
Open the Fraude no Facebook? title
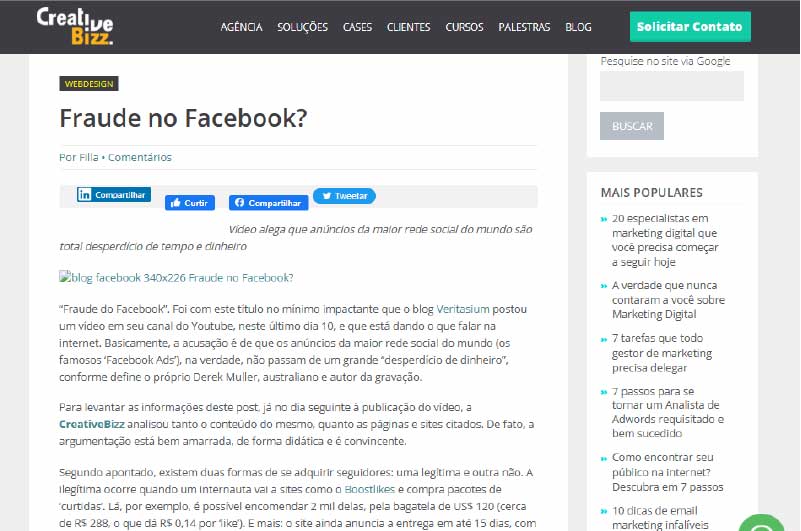[183, 118]
